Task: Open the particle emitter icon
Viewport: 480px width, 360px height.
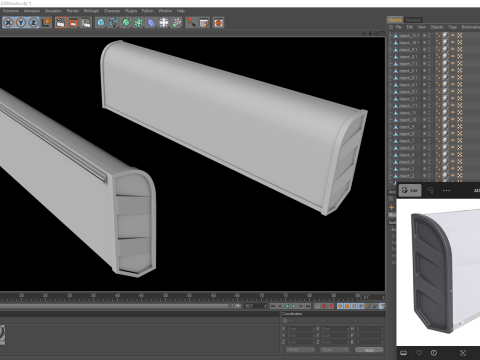Action: [x=177, y=23]
